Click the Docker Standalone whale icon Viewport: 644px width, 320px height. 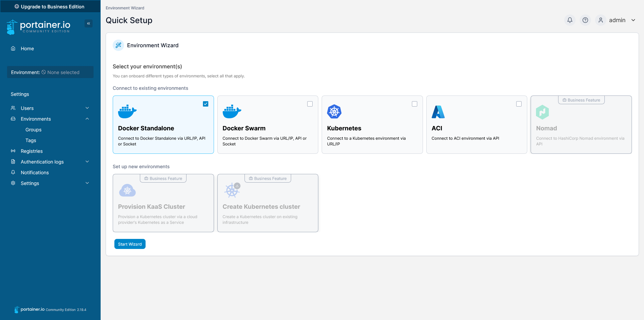point(127,112)
